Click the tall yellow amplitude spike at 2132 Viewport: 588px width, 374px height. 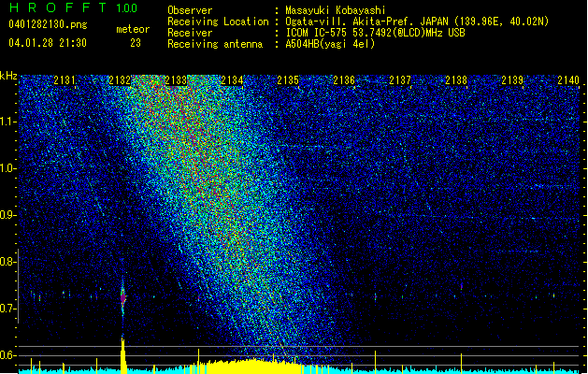point(123,354)
